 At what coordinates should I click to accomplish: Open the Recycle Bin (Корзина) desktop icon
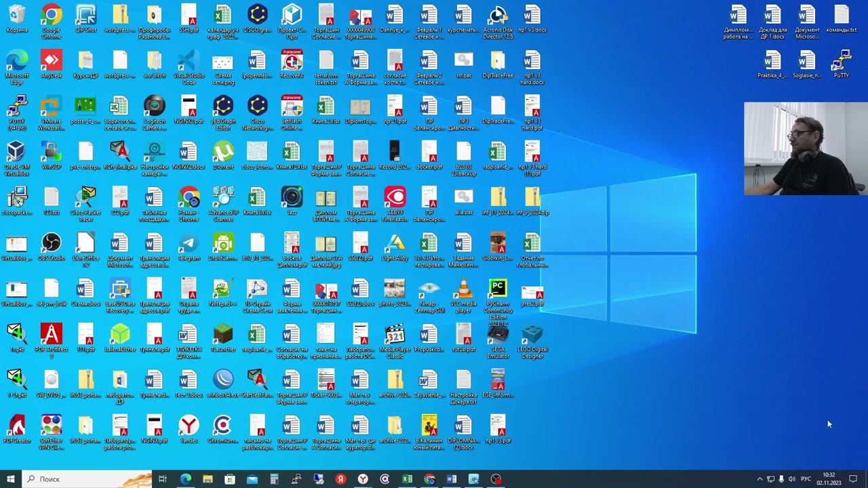(17, 19)
